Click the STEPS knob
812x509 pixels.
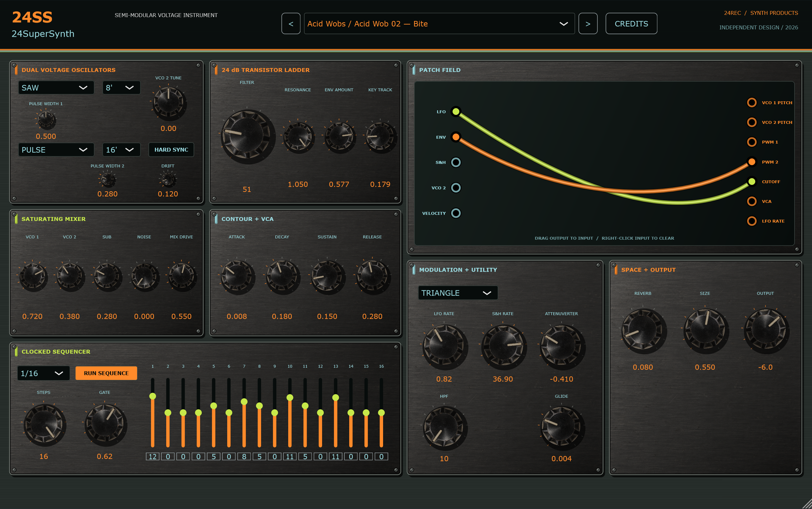coord(44,424)
